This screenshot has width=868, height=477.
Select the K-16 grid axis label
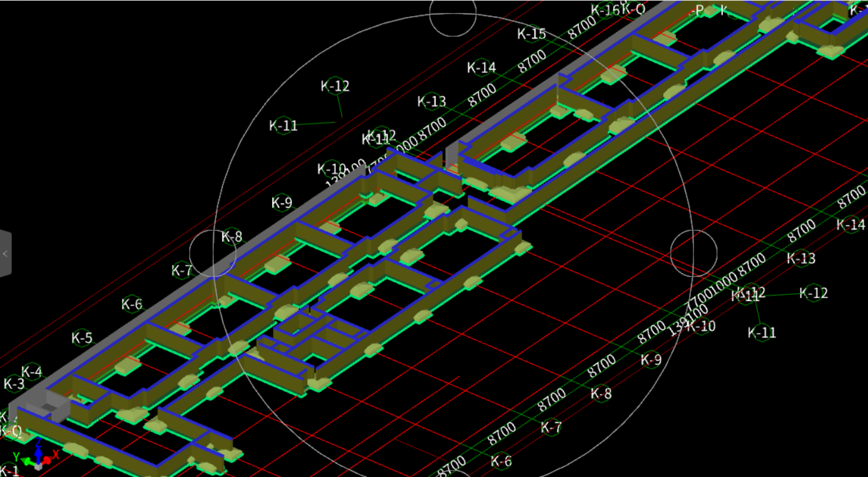605,10
